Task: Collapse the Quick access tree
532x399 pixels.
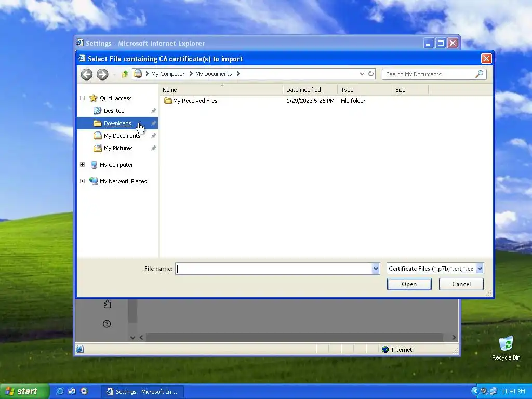Action: pyautogui.click(x=82, y=98)
